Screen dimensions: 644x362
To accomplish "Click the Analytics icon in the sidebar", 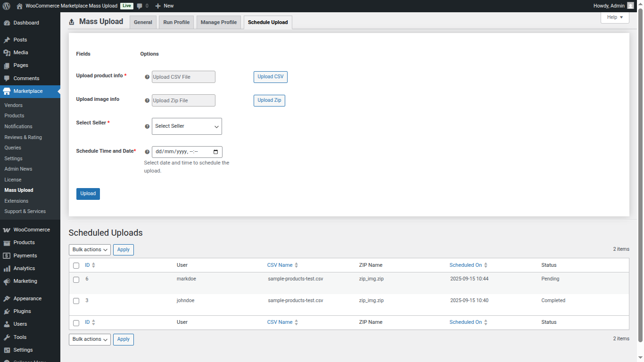I will (7, 268).
